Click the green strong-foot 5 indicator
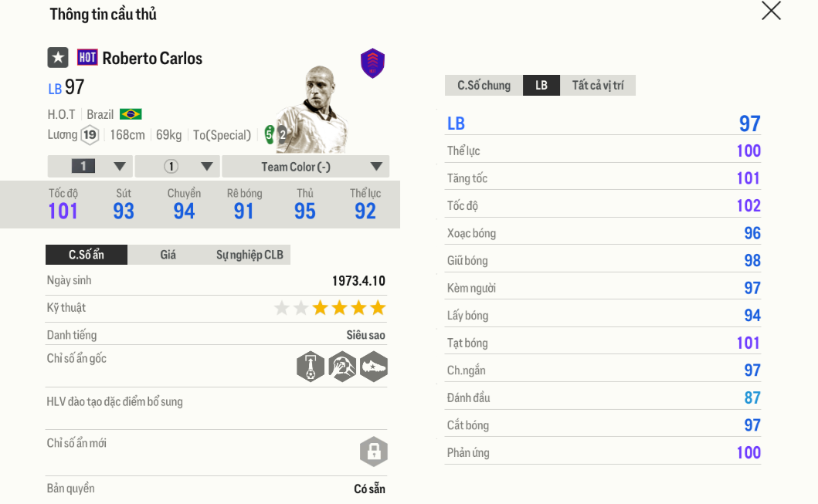The width and height of the screenshot is (818, 504). click(x=270, y=134)
